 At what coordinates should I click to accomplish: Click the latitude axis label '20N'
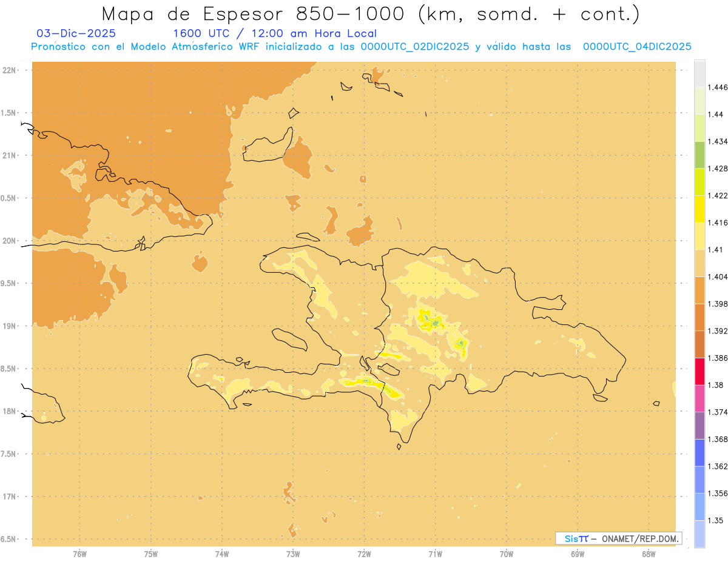point(10,241)
